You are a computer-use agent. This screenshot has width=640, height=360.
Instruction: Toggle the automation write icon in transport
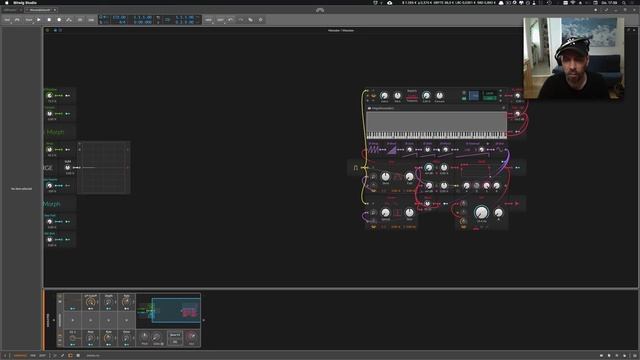[69, 20]
